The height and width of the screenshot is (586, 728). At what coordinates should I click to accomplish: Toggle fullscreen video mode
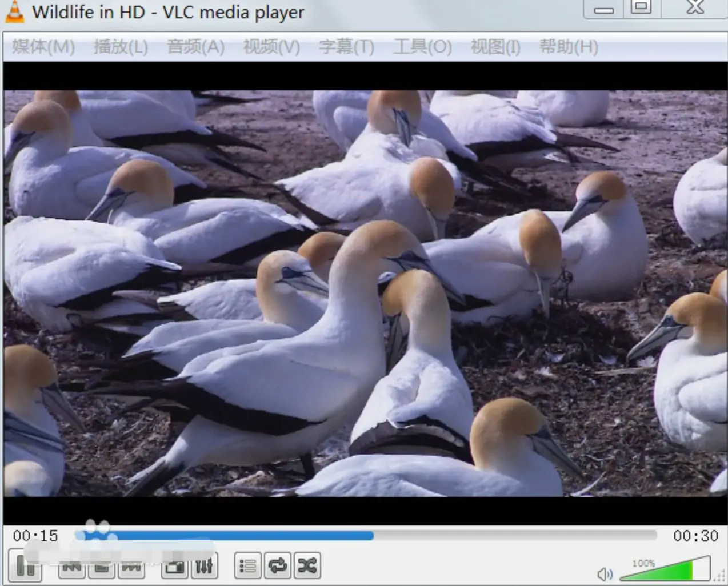point(175,567)
